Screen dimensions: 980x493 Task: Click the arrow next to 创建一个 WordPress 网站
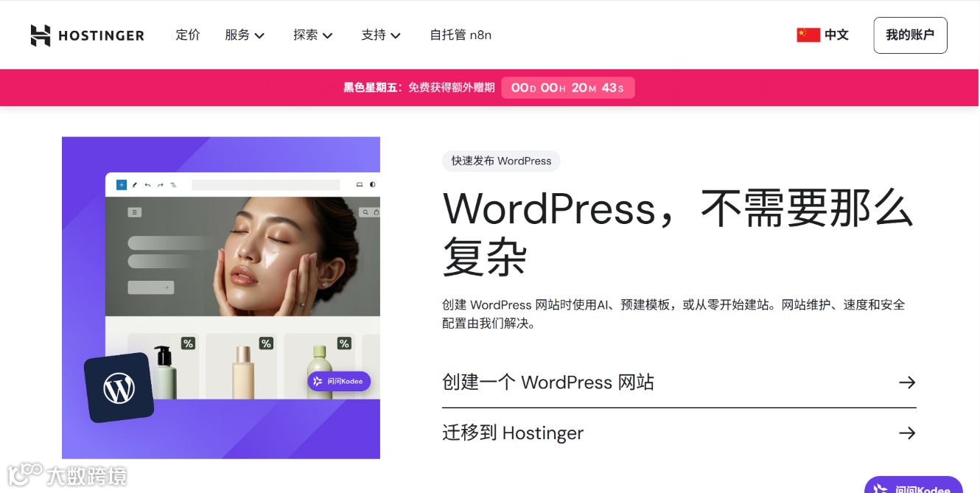pos(907,382)
